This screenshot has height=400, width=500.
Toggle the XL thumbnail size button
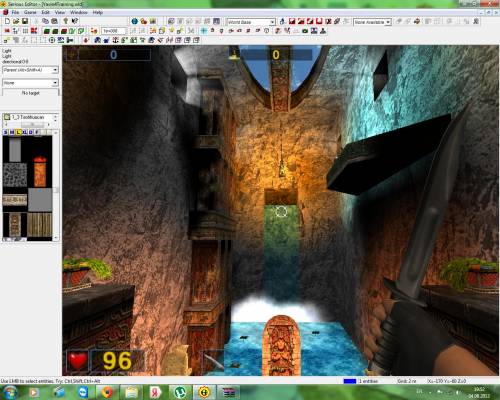point(25,132)
